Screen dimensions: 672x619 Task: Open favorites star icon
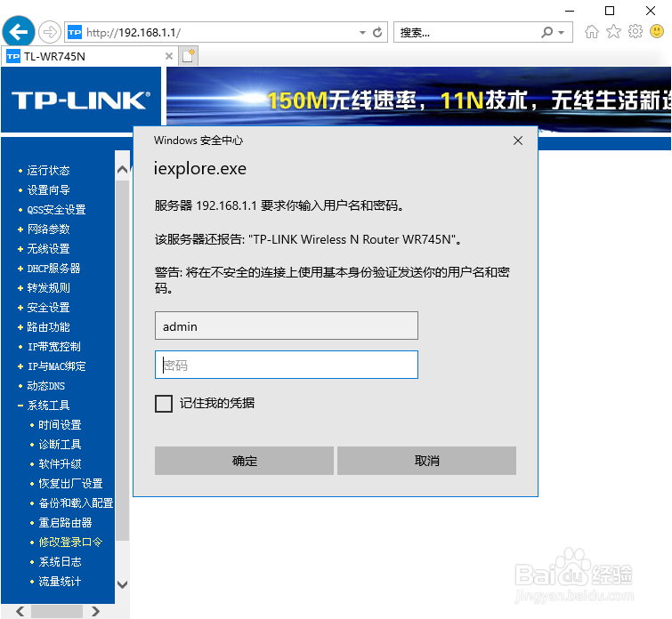click(x=613, y=32)
